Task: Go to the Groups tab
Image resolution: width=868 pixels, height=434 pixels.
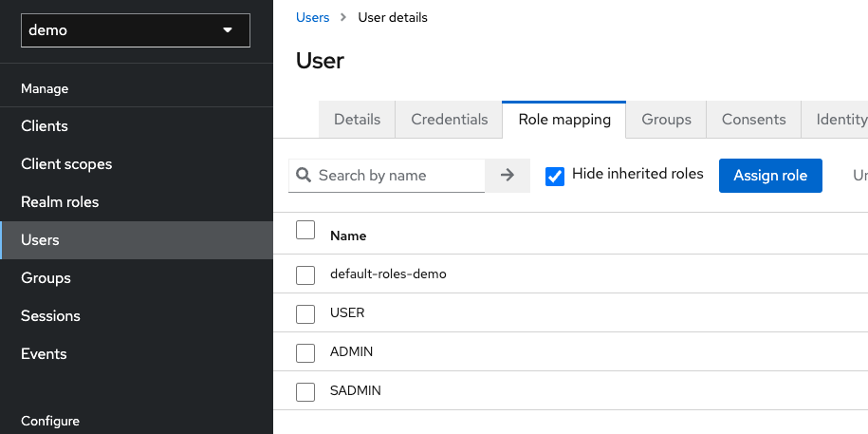Action: pos(666,120)
